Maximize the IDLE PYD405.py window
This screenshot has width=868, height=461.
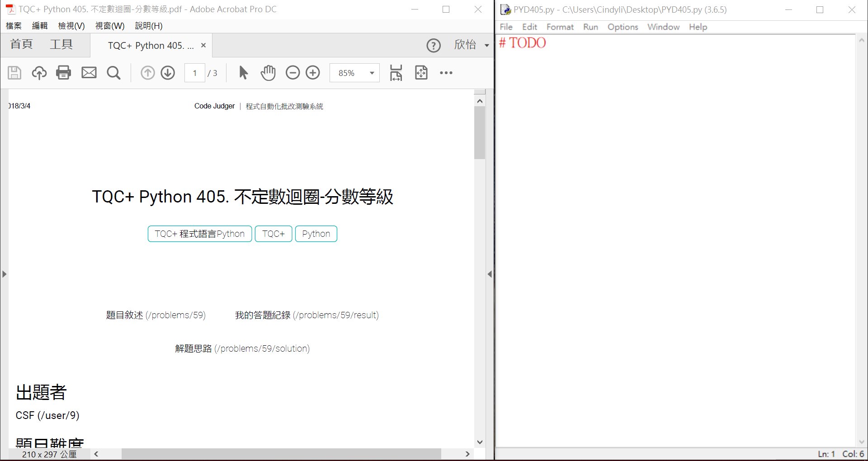(820, 9)
